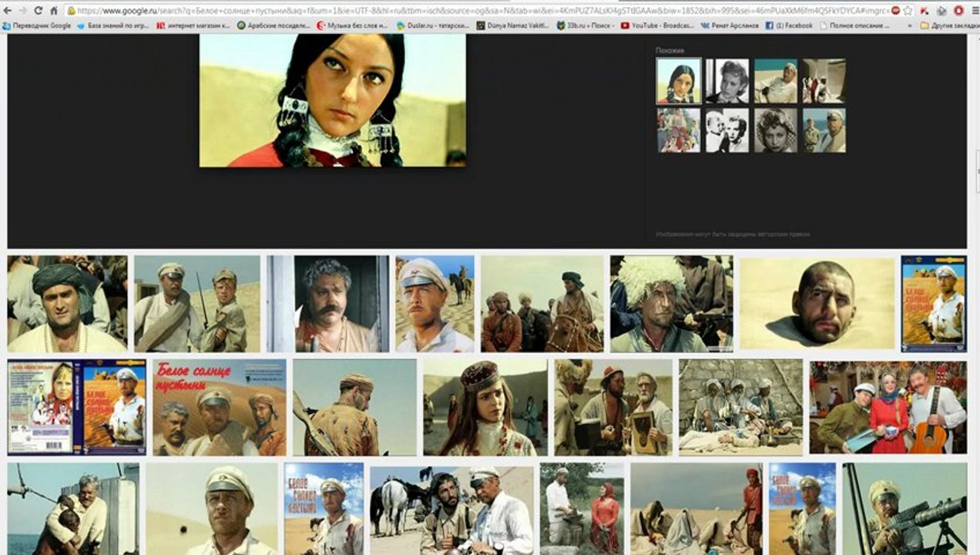Open image of head buried in sand
980x555 pixels.
tap(817, 304)
